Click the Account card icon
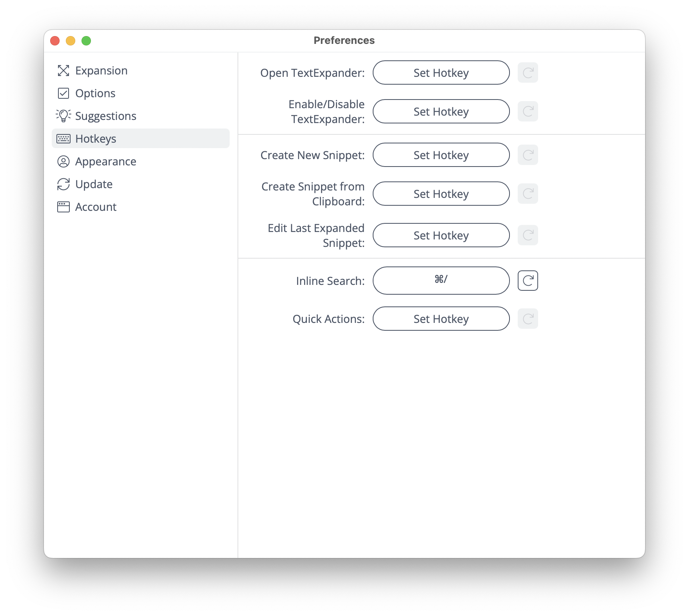This screenshot has width=689, height=616. [63, 207]
